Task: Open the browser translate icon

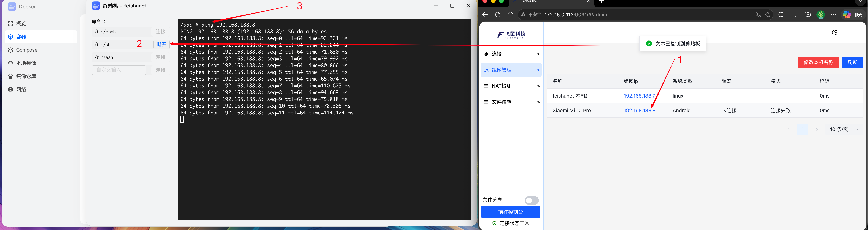Action: 758,15
